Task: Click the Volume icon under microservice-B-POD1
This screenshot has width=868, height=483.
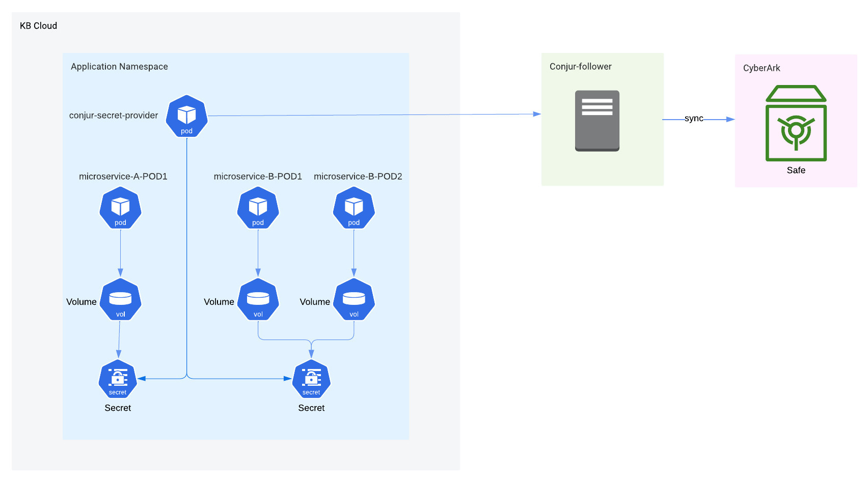Action: [x=258, y=299]
